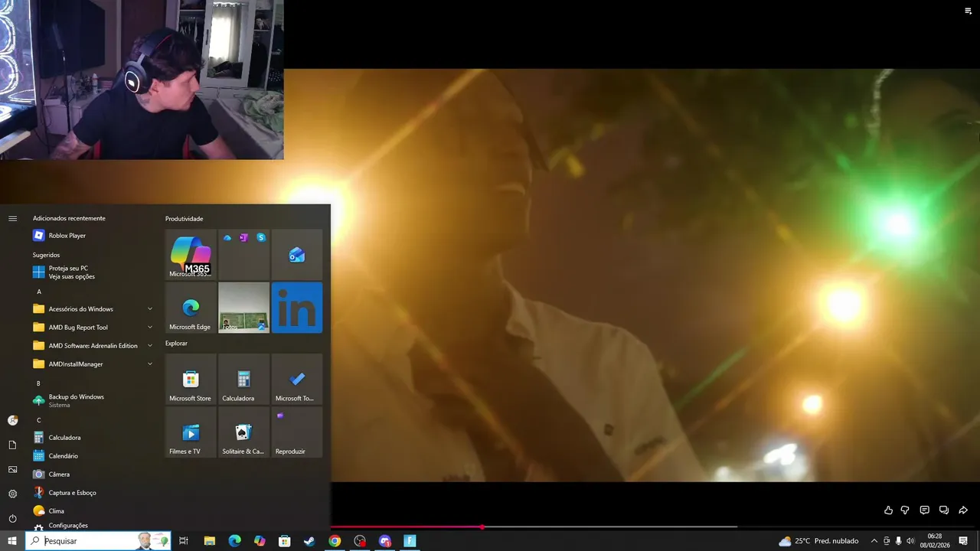Open the playlist queue icon at top right
Viewport: 980px width, 551px height.
pyautogui.click(x=968, y=11)
